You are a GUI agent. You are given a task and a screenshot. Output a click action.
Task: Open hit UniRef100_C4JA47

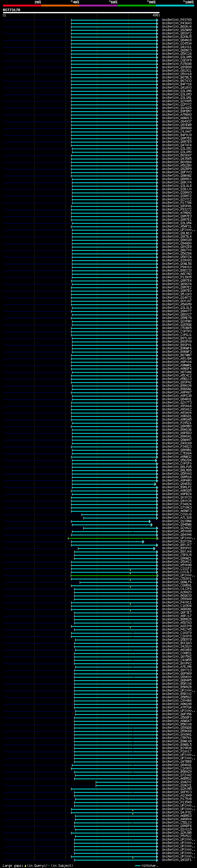click(176, 132)
